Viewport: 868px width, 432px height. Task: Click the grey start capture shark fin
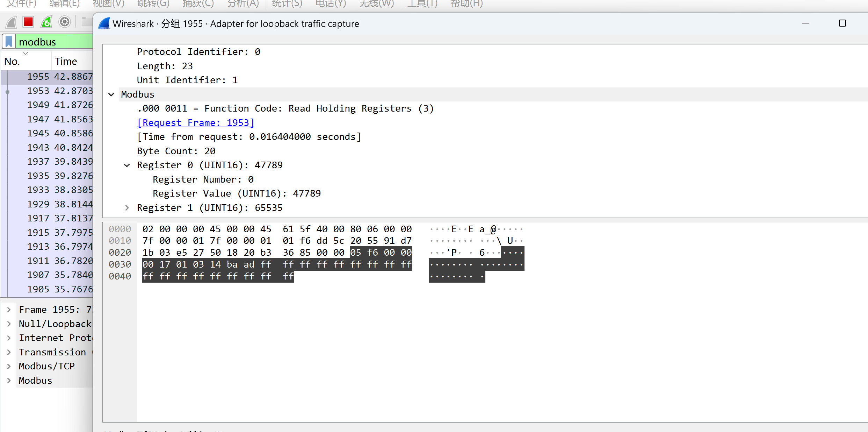pos(12,22)
